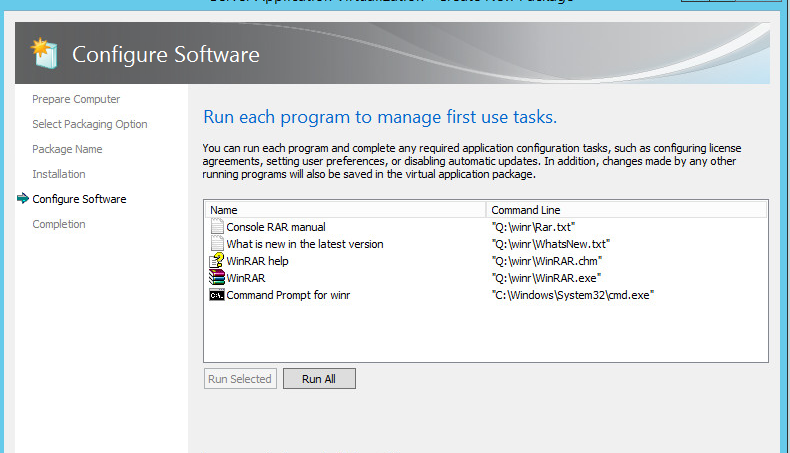The image size is (790, 453).
Task: Jump to the Completion step
Action: [59, 224]
